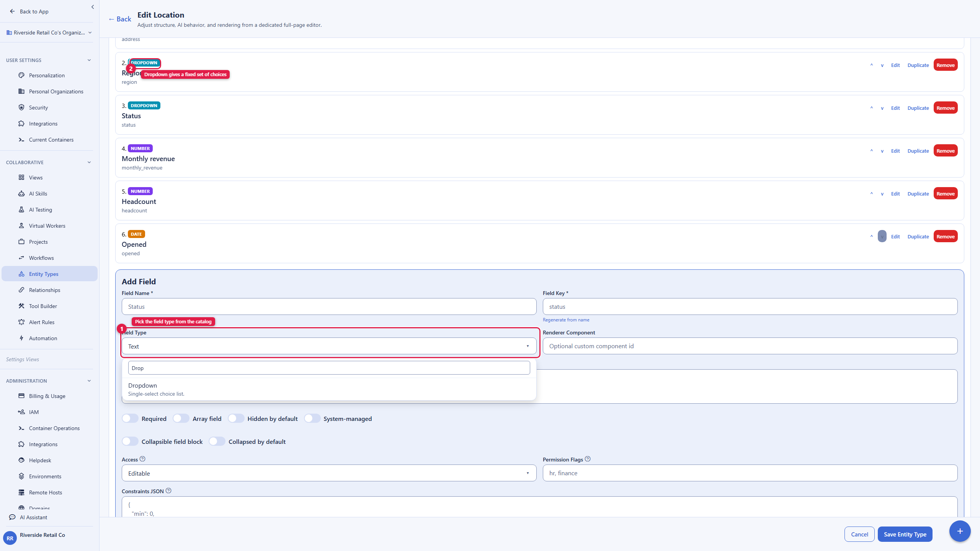Image resolution: width=980 pixels, height=551 pixels.
Task: Click Save Entity Type
Action: click(905, 534)
